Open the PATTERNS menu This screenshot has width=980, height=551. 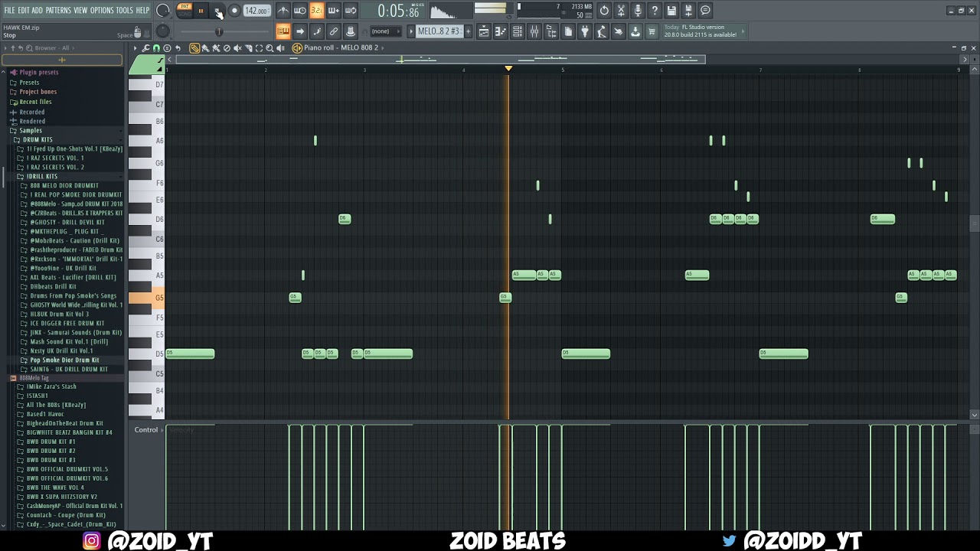[58, 10]
